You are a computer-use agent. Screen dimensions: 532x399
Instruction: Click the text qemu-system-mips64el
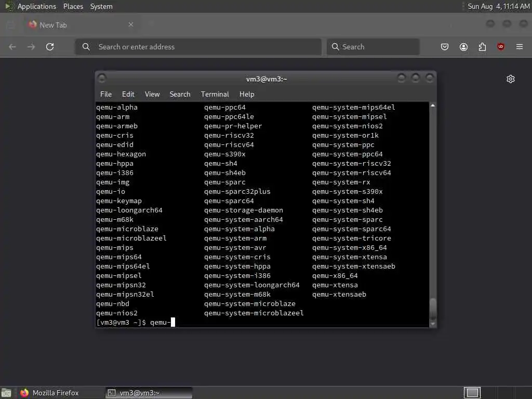(353, 107)
